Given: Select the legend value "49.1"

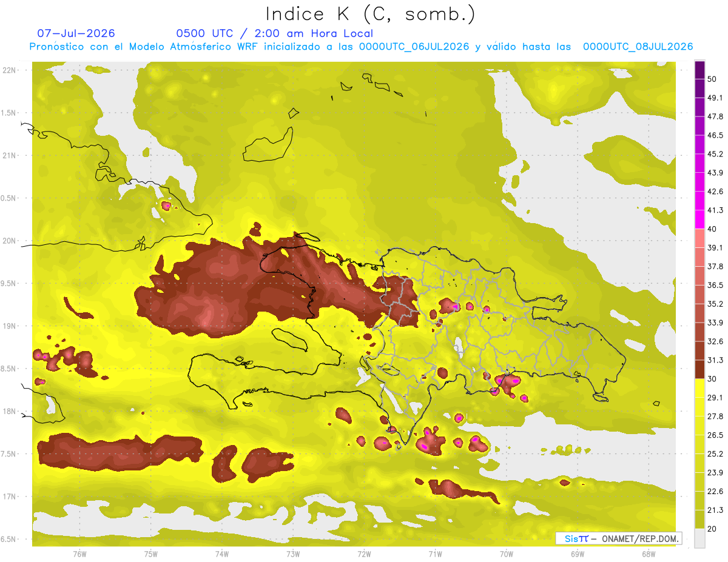Looking at the screenshot, I should pyautogui.click(x=715, y=98).
